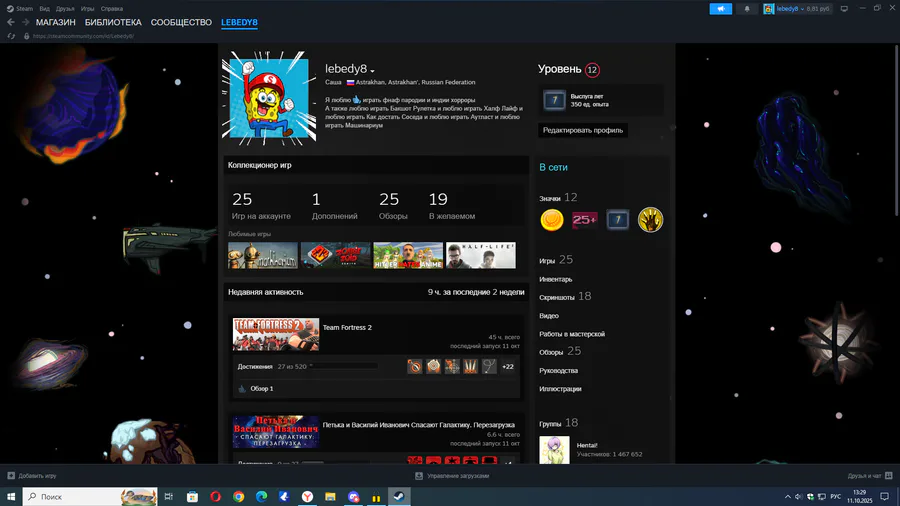The width and height of the screenshot is (900, 506).
Task: Open the notifications bell
Action: [747, 9]
